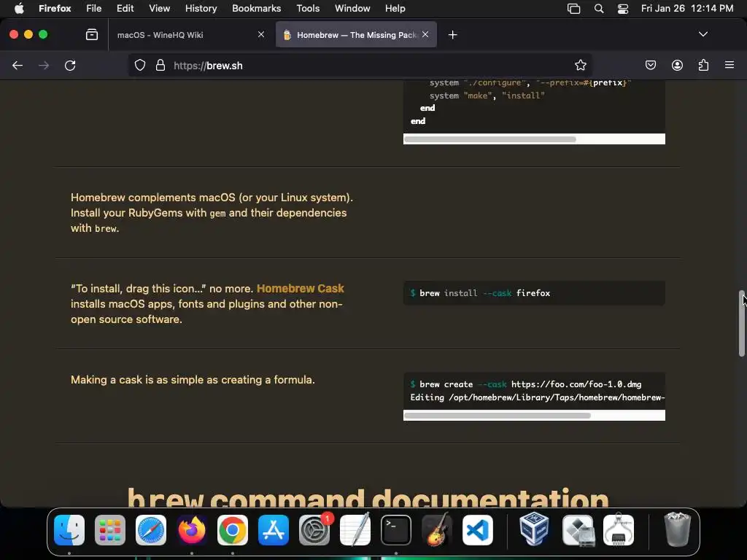Open the App Store from the Dock

(274, 530)
